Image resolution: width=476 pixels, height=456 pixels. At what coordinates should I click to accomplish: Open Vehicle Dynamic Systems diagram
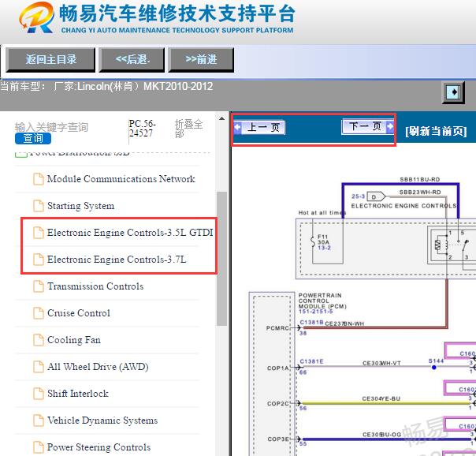[102, 420]
